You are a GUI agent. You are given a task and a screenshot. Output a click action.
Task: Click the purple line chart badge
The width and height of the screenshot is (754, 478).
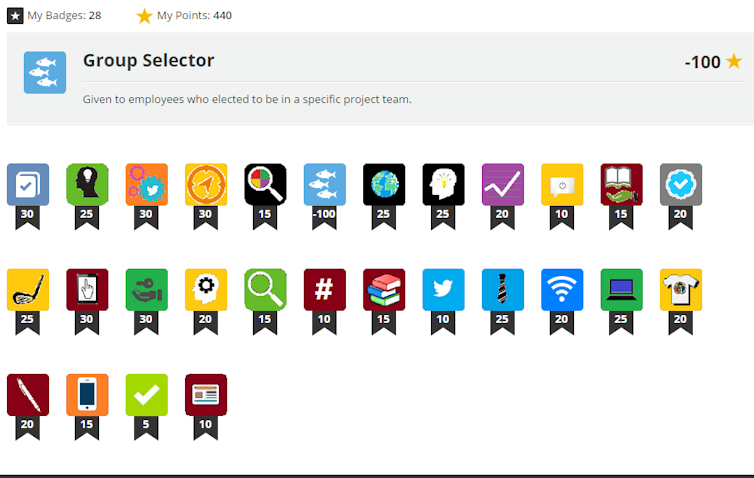tap(503, 184)
